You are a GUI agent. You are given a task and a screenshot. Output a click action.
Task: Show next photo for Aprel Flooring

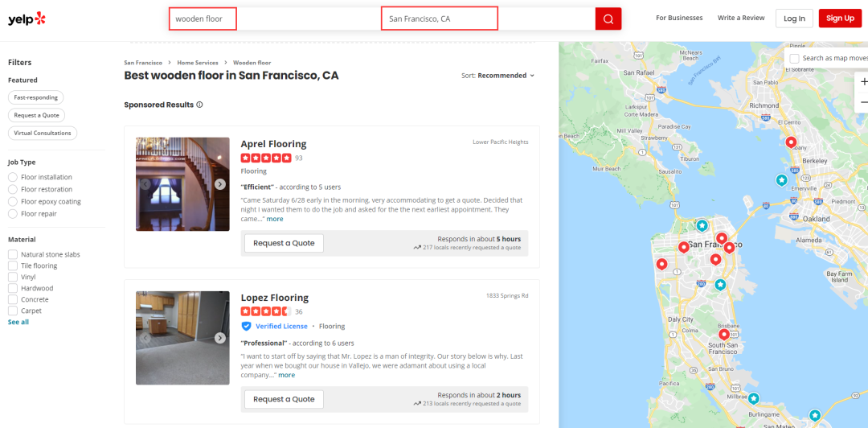pos(219,184)
